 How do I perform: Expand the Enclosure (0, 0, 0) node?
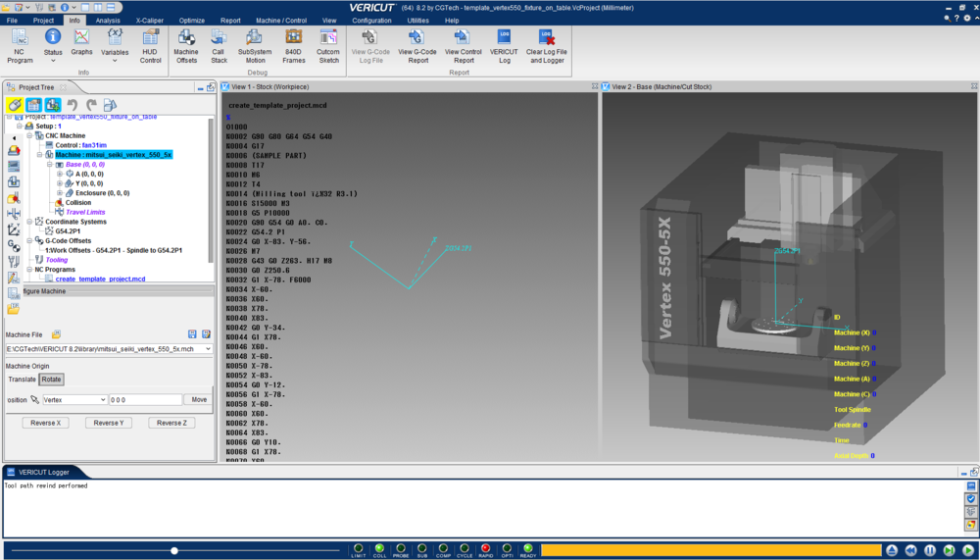pyautogui.click(x=60, y=193)
